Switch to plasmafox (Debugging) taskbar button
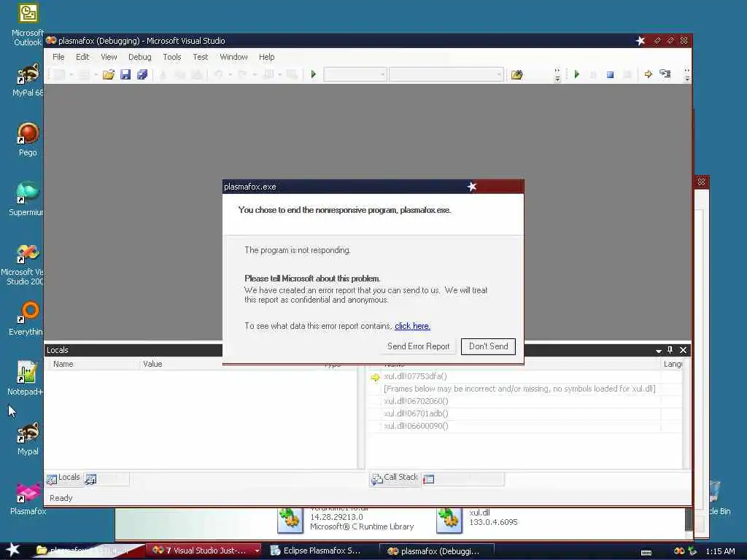 (436, 551)
